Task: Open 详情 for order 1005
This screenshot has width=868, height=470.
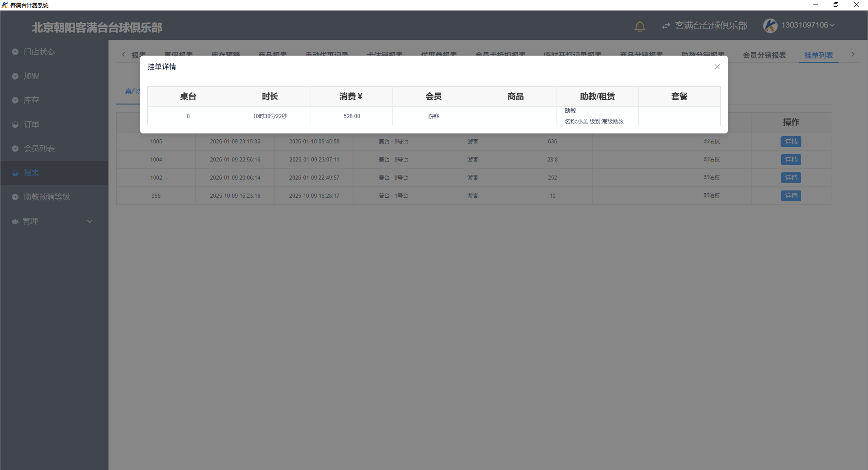Action: (x=791, y=142)
